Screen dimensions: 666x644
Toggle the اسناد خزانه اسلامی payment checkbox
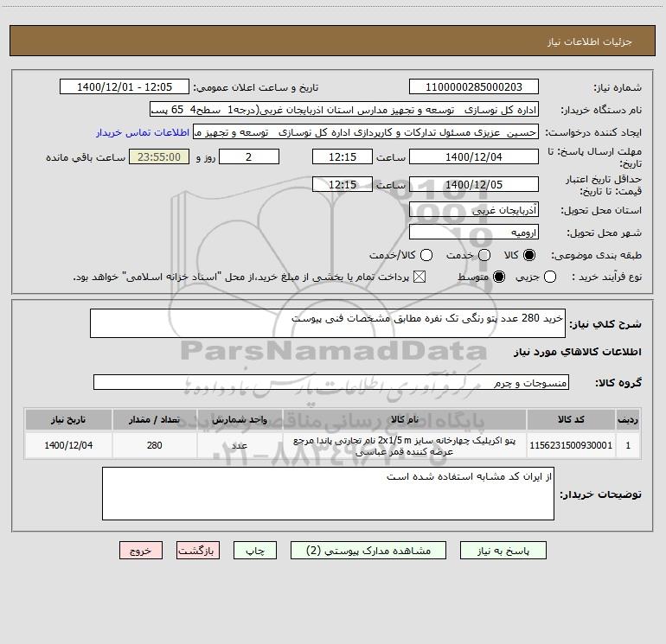[419, 277]
